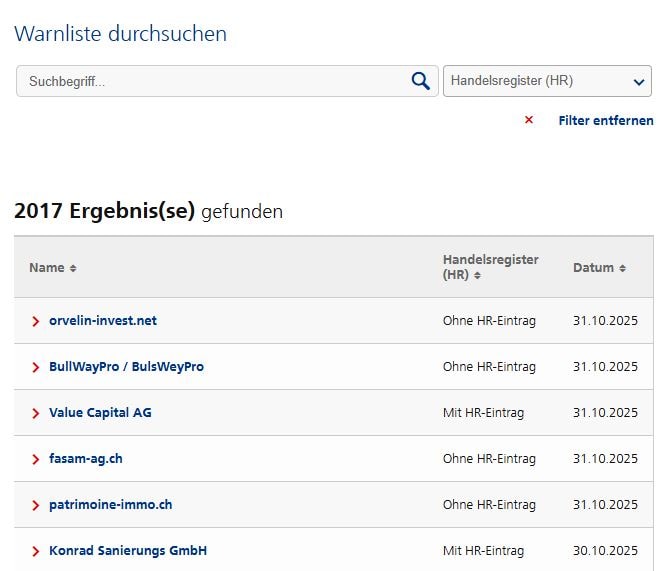Sort by Handelsregister (HR) column
Screen dimensions: 662x571
[x=490, y=267]
